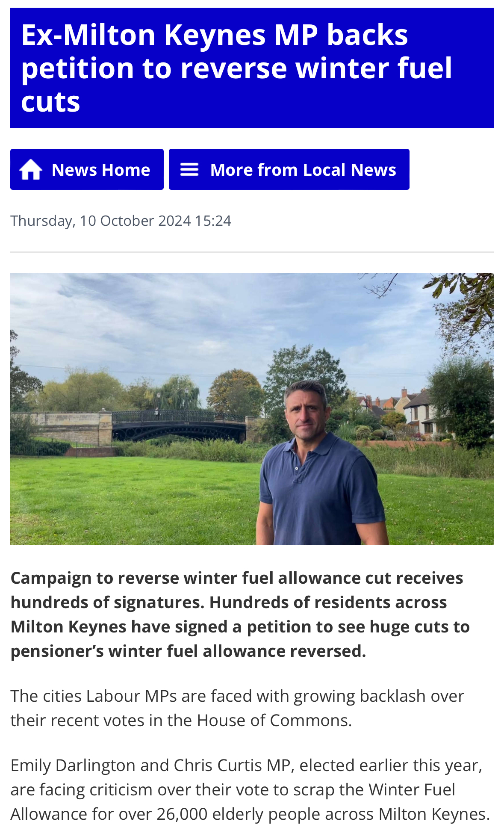This screenshot has height=839, width=504.
Task: Click the iron bridge in the article photo
Action: [180, 423]
